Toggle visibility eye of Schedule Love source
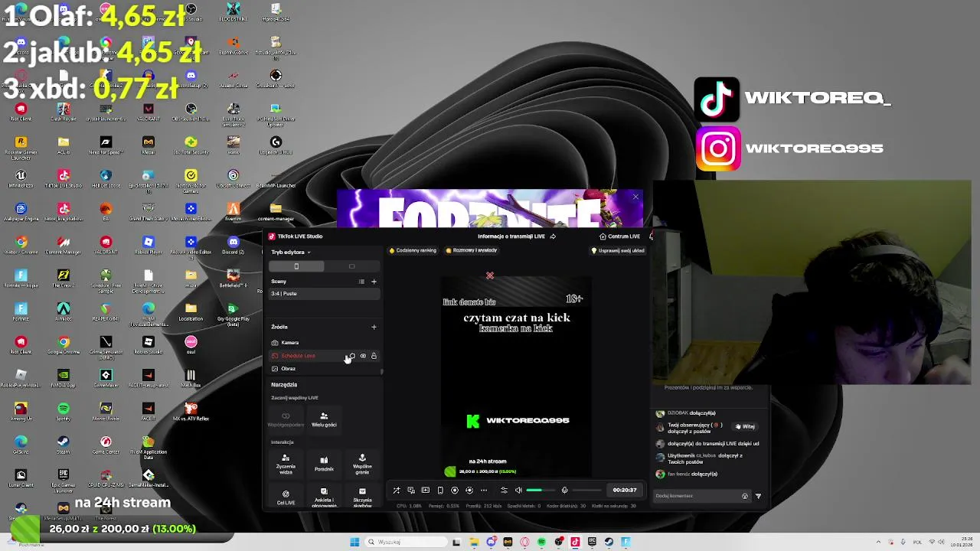 363,356
